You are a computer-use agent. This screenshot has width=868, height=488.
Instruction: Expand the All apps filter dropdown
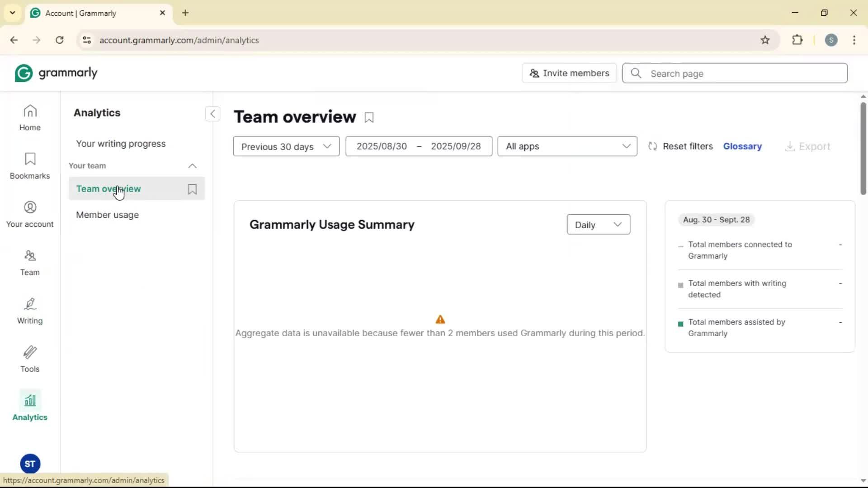pos(567,146)
